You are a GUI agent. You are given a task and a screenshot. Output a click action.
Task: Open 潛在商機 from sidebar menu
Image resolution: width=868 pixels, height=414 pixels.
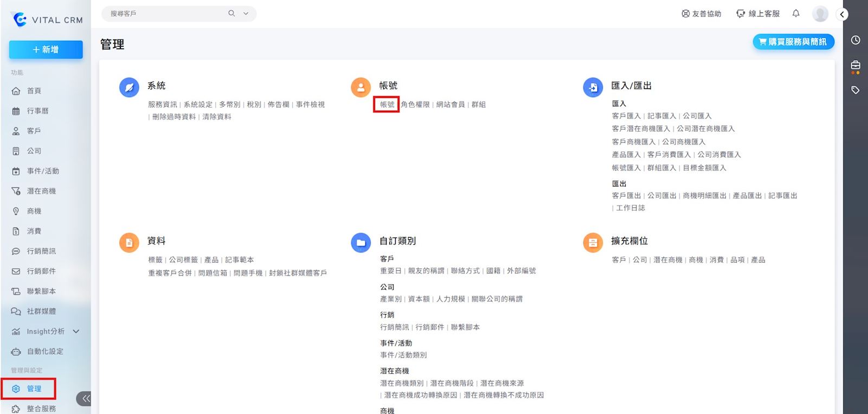(41, 191)
